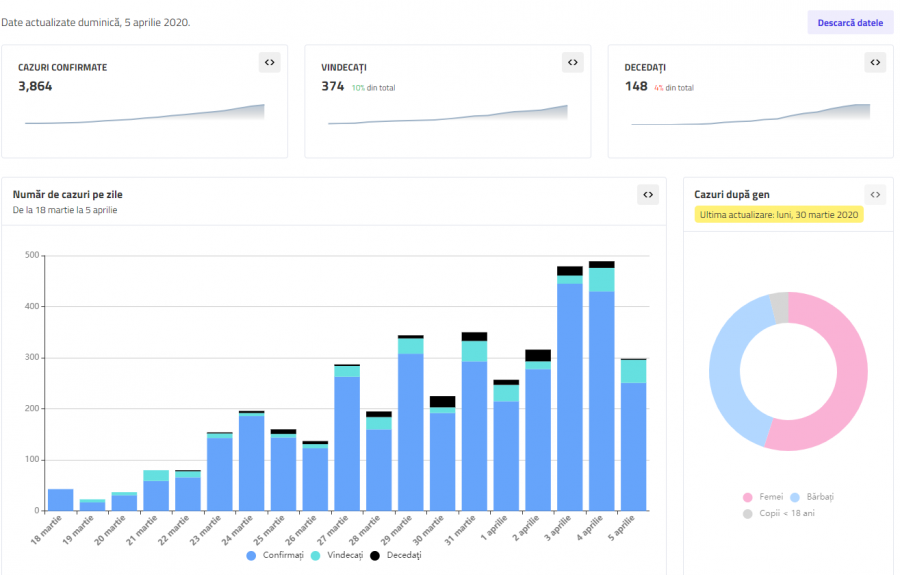Click the yellow Ultima actualizare notice
The image size is (900, 575).
click(778, 215)
